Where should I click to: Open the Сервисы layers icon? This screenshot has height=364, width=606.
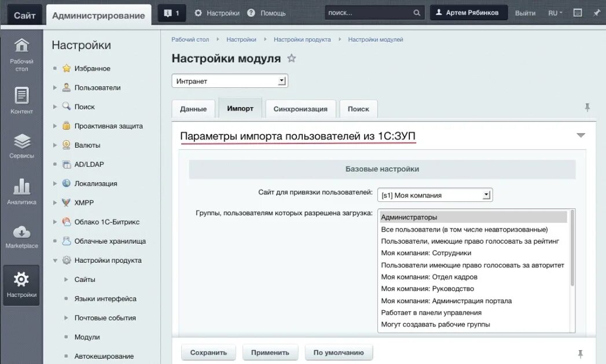click(21, 141)
